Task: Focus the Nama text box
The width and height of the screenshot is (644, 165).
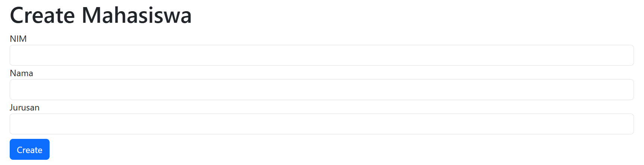Action: pyautogui.click(x=321, y=90)
